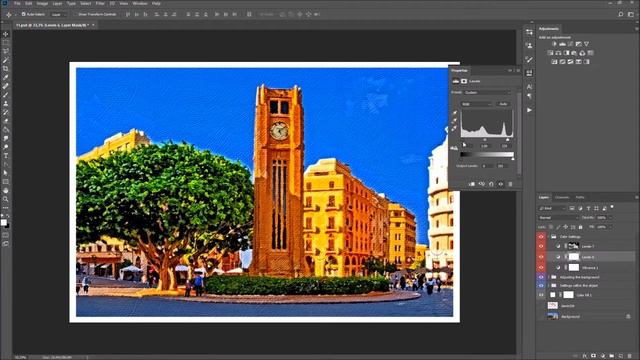The height and width of the screenshot is (360, 640).
Task: Open the search icon in options bar
Action: click(621, 14)
